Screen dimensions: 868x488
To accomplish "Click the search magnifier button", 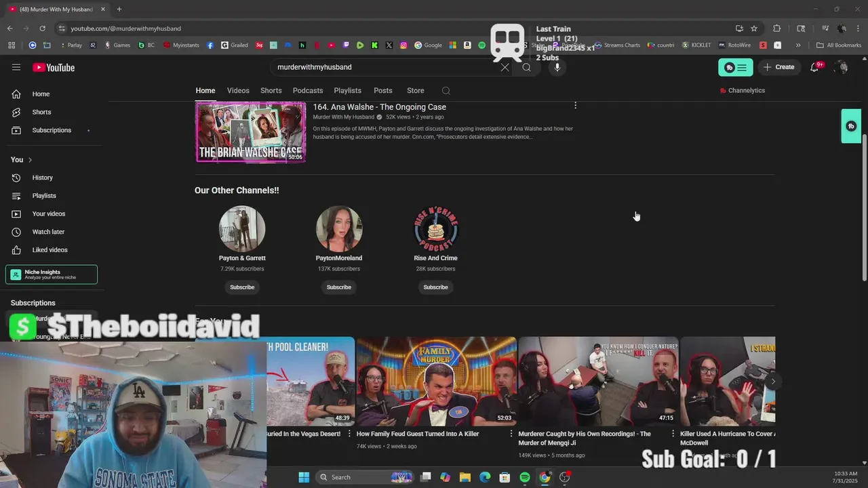I will 526,67.
